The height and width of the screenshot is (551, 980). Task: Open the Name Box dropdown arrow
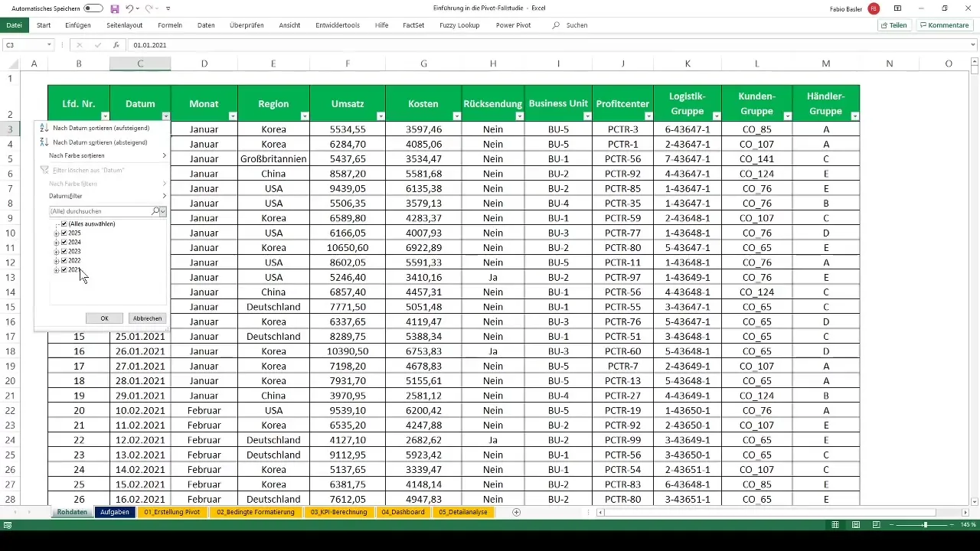[x=49, y=45]
